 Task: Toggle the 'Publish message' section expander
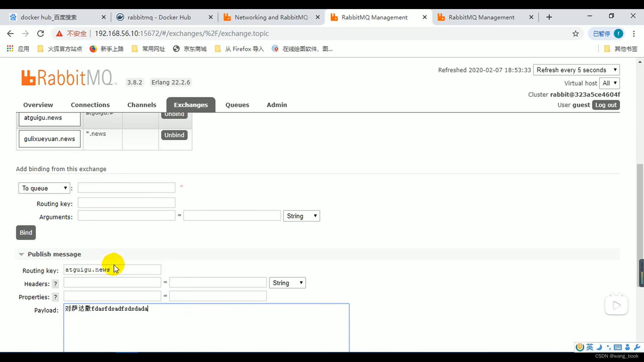coord(21,254)
